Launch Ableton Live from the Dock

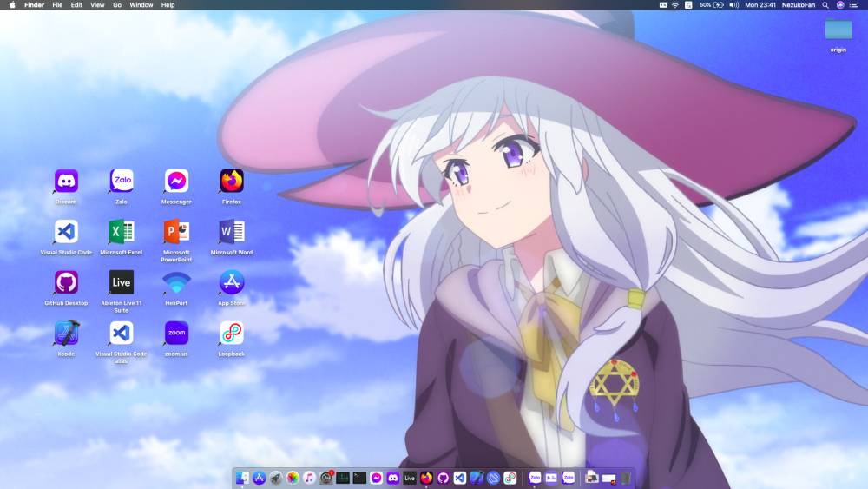[x=410, y=478]
